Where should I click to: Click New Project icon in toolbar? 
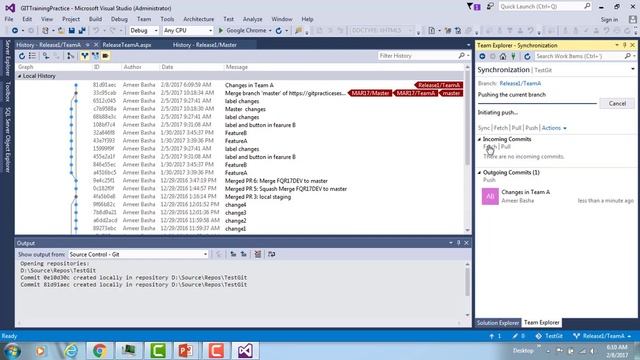(45, 31)
